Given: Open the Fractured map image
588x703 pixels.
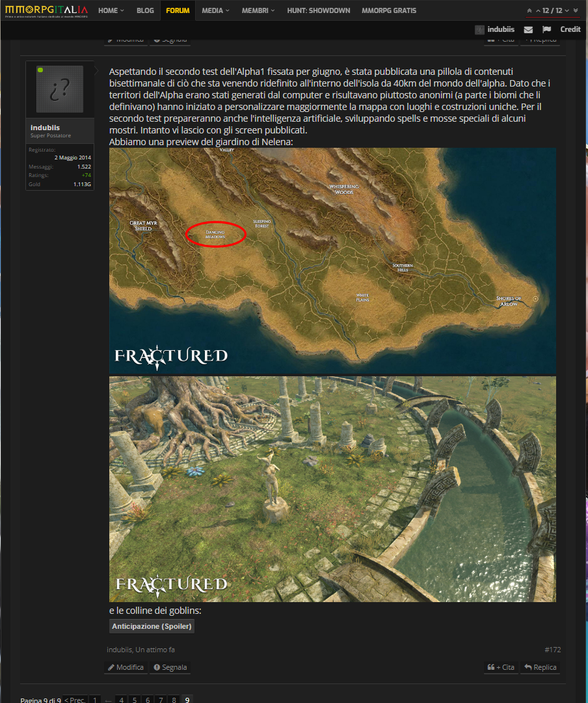Looking at the screenshot, I should click(x=332, y=261).
